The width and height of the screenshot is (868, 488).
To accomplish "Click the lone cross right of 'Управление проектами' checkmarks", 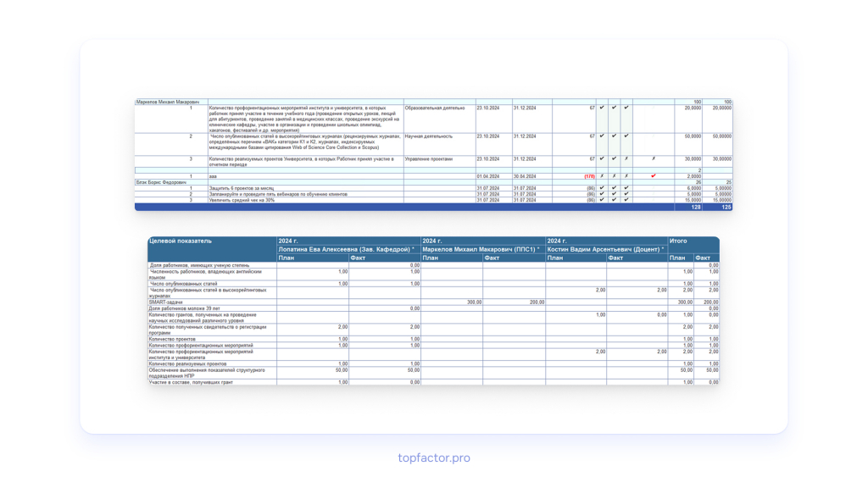I will (654, 158).
